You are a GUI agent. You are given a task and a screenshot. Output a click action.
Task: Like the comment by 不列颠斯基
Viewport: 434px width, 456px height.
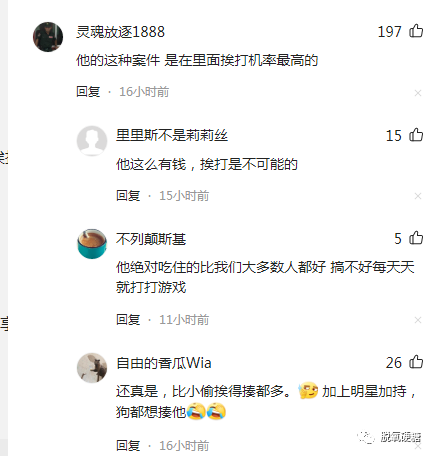point(416,238)
